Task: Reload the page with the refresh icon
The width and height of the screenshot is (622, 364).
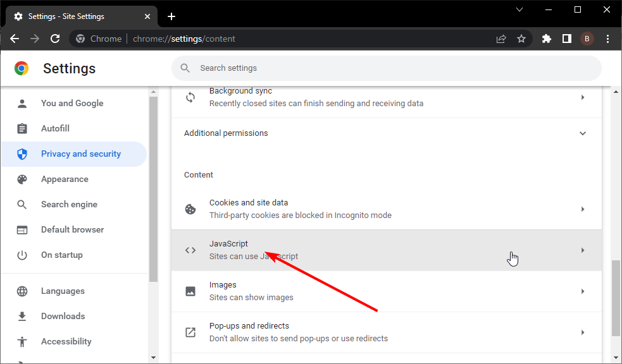Action: [55, 39]
